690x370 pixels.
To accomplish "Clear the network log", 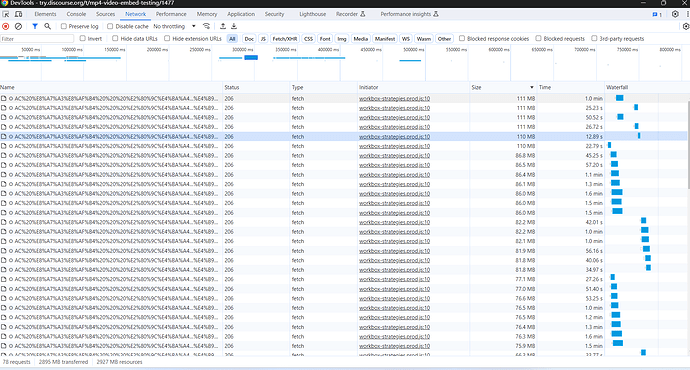I will click(x=18, y=26).
